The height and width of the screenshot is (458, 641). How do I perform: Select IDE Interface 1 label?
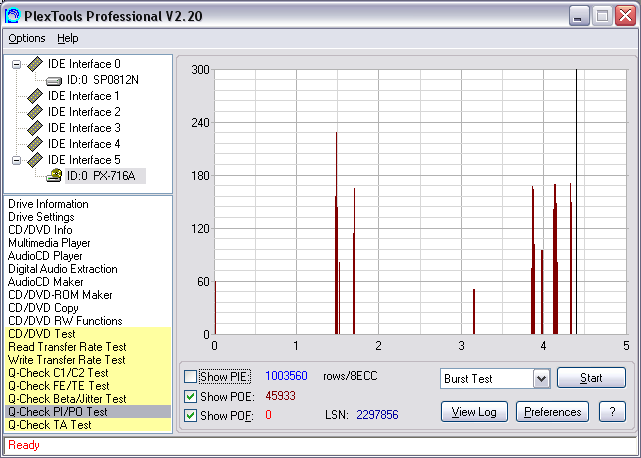[x=84, y=96]
